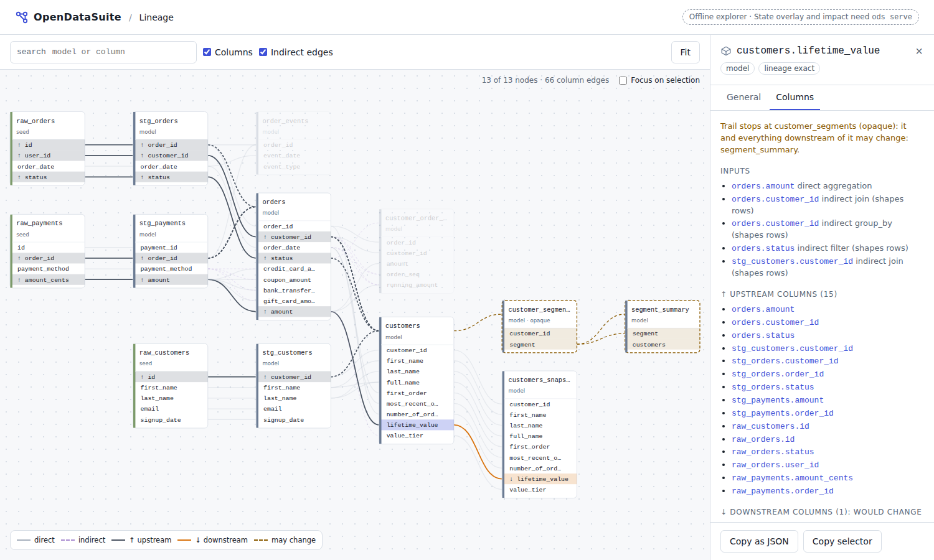
Task: Select the customer_segments opaque node header
Action: [540, 314]
